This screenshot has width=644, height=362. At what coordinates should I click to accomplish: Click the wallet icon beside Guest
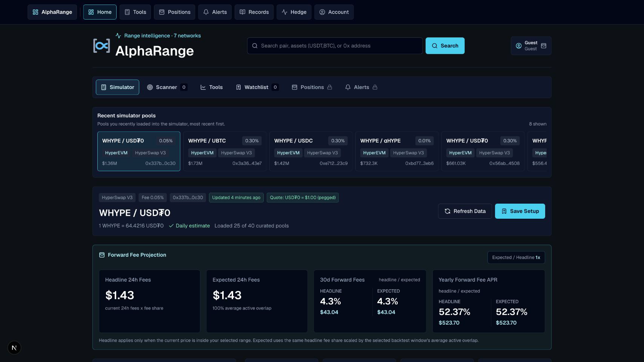point(544,46)
